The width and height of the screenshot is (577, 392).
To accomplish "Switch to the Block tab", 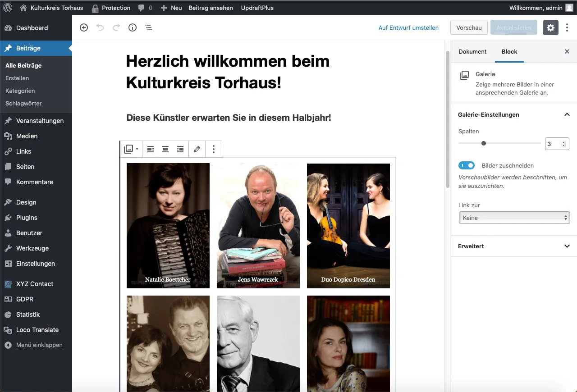I will tap(509, 51).
